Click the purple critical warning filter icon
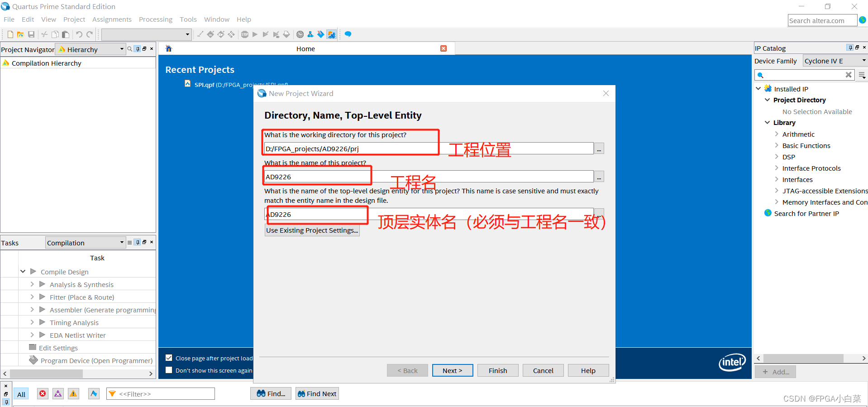This screenshot has width=868, height=407. (x=58, y=394)
